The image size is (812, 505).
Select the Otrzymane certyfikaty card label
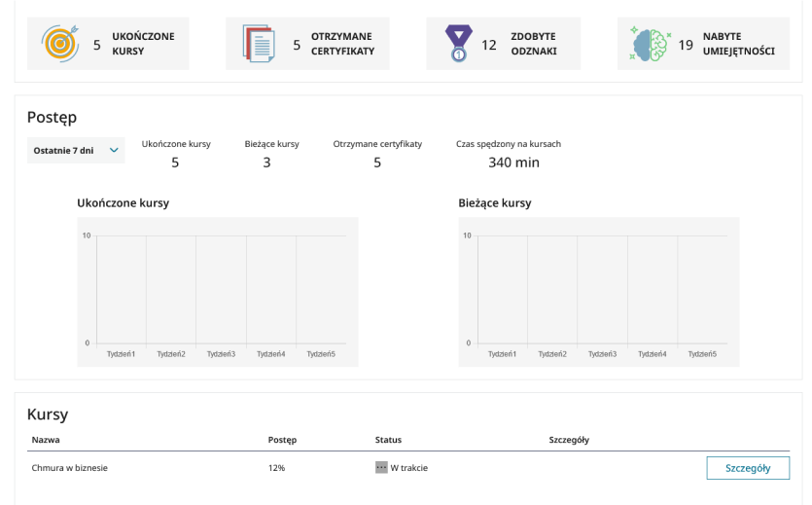pyautogui.click(x=342, y=44)
